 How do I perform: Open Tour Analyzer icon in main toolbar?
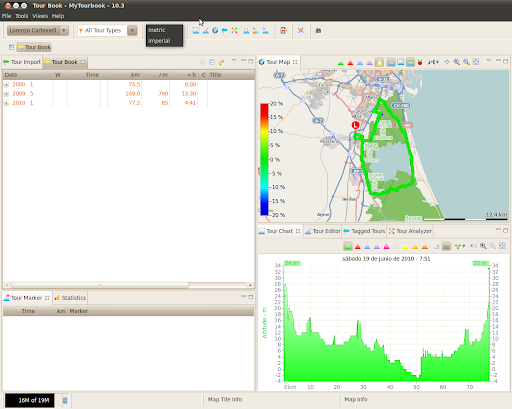tap(234, 31)
